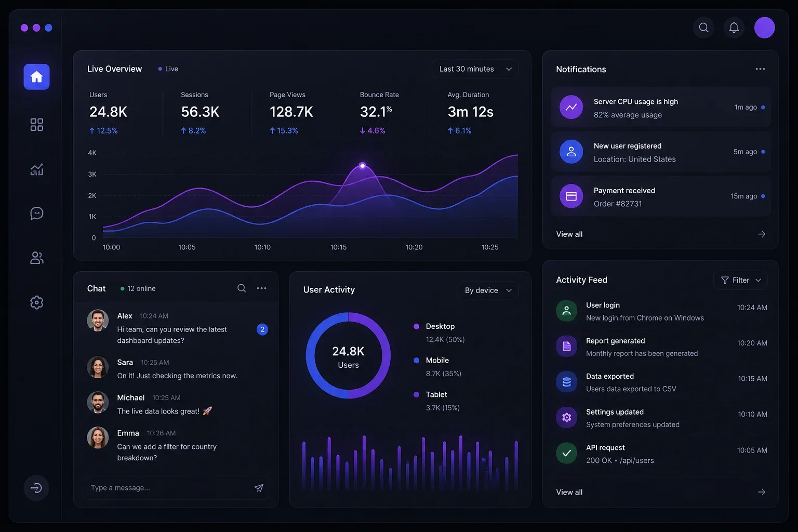Open the Settings updated activity entry
The height and width of the screenshot is (532, 798).
click(661, 418)
